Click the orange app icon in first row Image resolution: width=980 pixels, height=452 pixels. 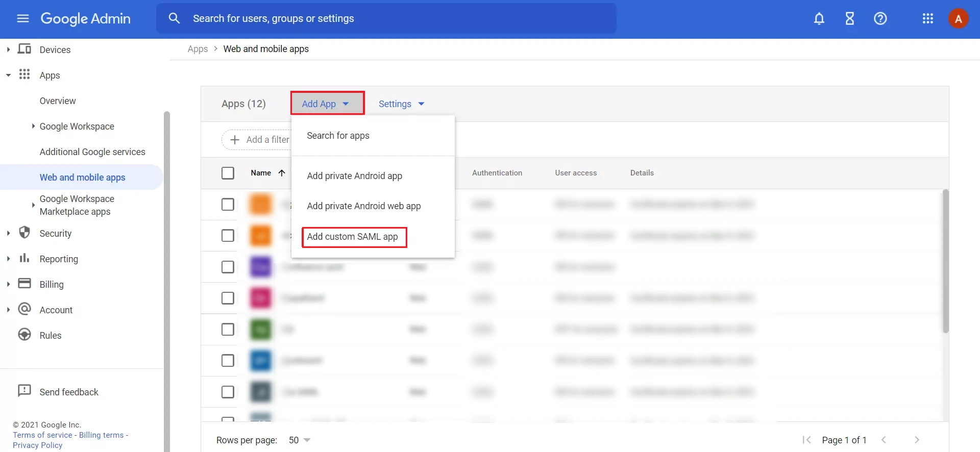(x=261, y=205)
